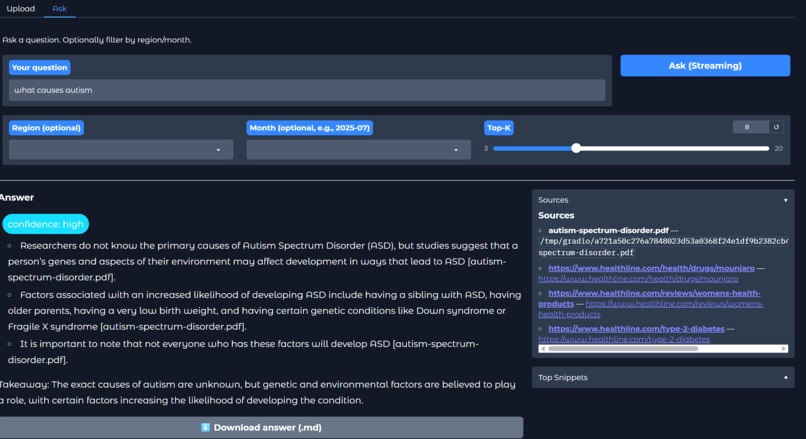Open the bold healthline type-2-diabetes link

[x=636, y=328]
